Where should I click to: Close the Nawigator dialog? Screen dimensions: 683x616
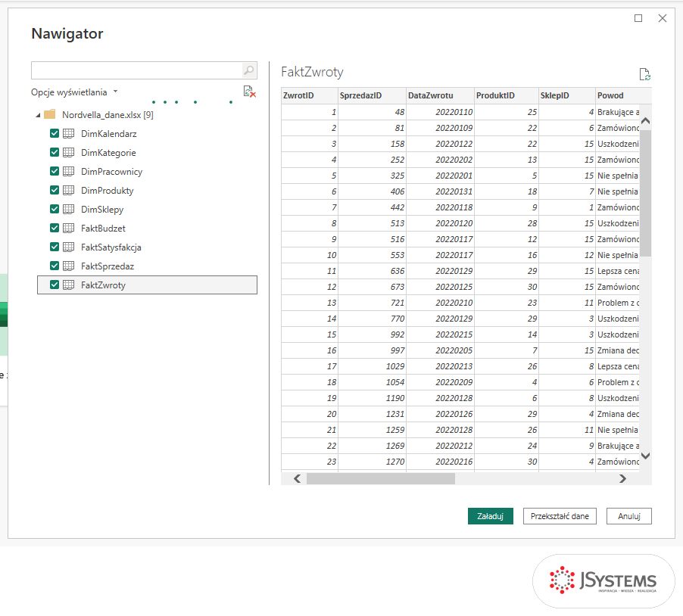[x=663, y=18]
